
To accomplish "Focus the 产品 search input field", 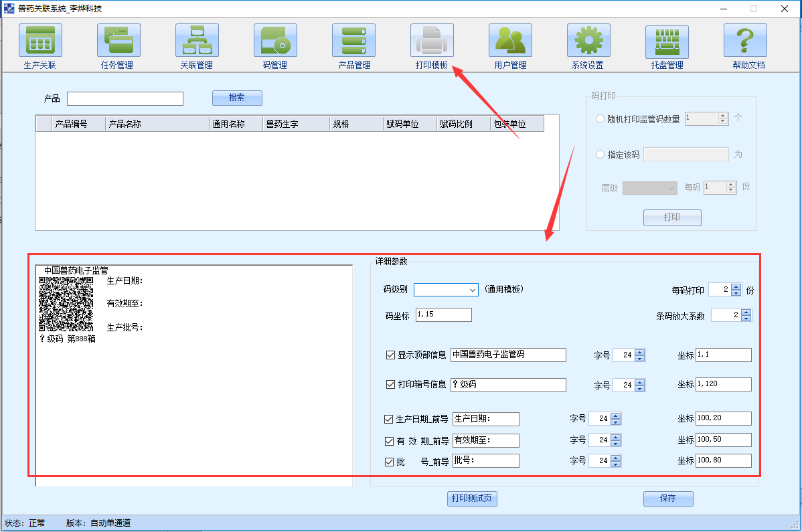I will coord(125,98).
